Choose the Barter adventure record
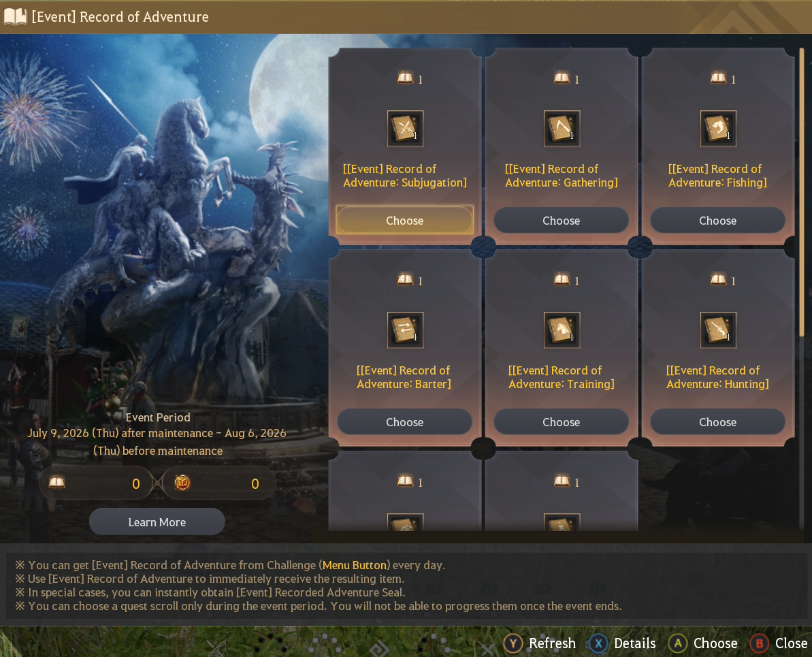 [x=405, y=421]
